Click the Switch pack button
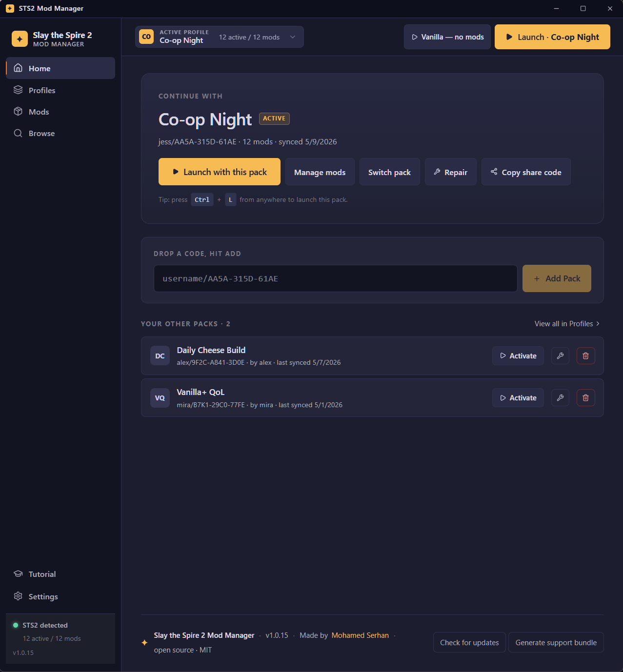 pyautogui.click(x=389, y=172)
